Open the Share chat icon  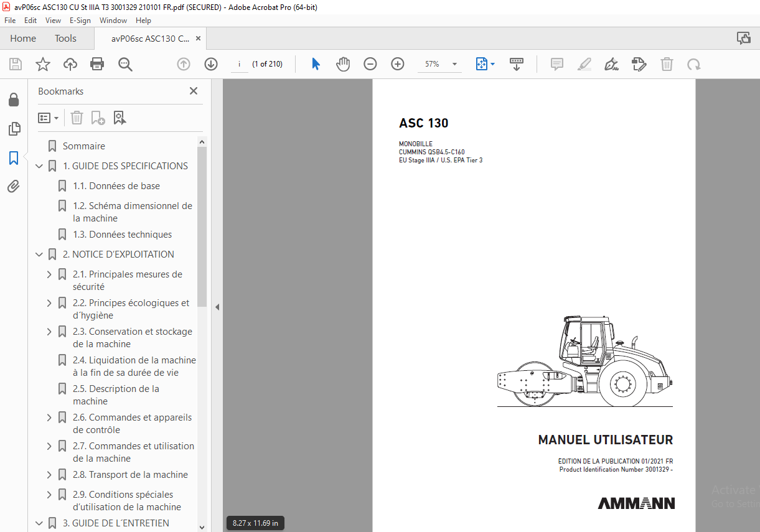tap(744, 38)
